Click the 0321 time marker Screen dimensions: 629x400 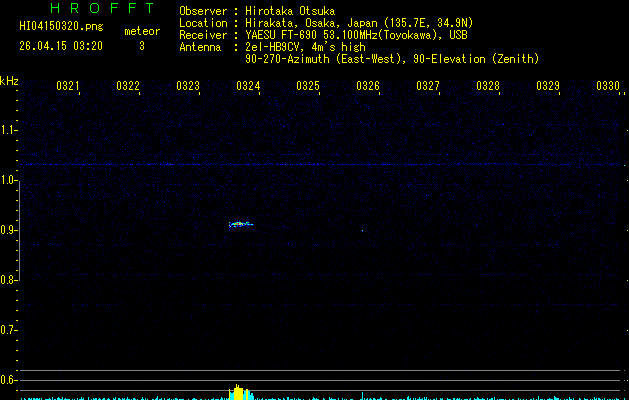tap(67, 86)
